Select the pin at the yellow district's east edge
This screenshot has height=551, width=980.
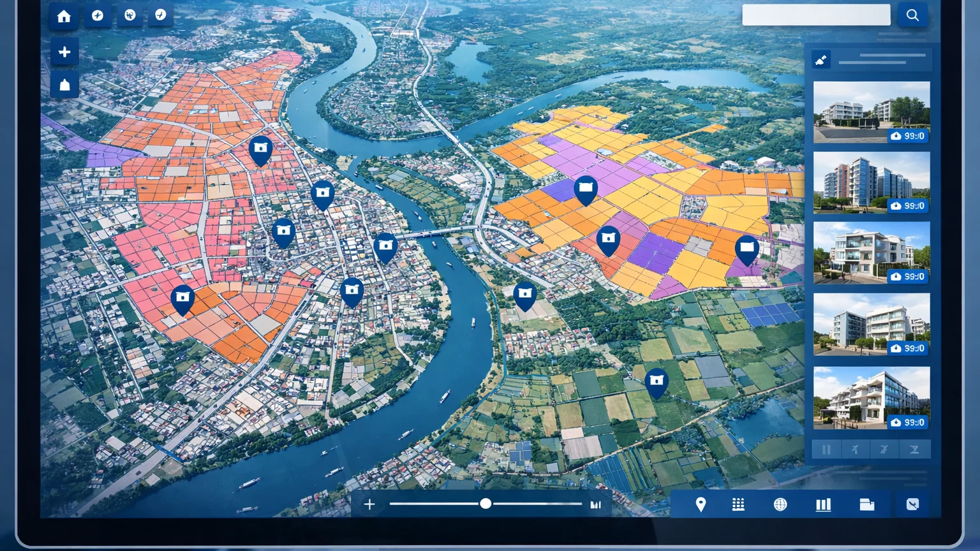point(747,250)
